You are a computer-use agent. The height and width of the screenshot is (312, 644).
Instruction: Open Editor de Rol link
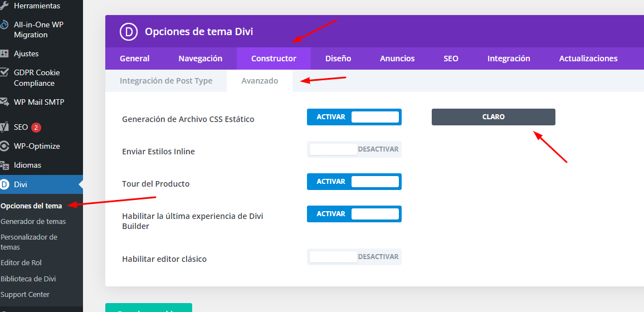tap(21, 262)
